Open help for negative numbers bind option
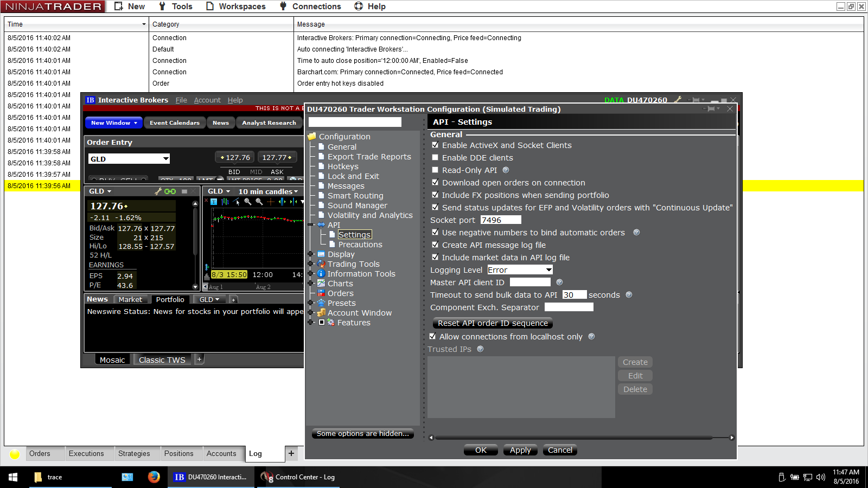This screenshot has width=868, height=488. (x=636, y=233)
